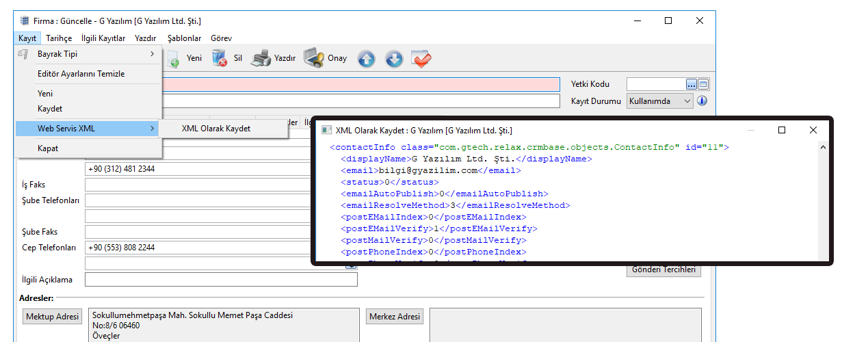Open the Tarihçe menu

59,38
